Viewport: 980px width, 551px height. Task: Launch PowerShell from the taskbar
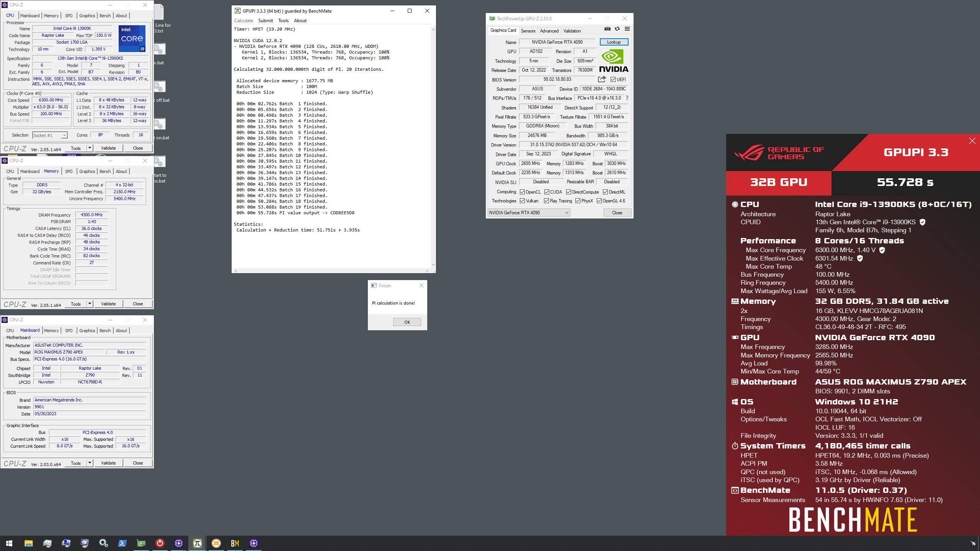[x=122, y=543]
